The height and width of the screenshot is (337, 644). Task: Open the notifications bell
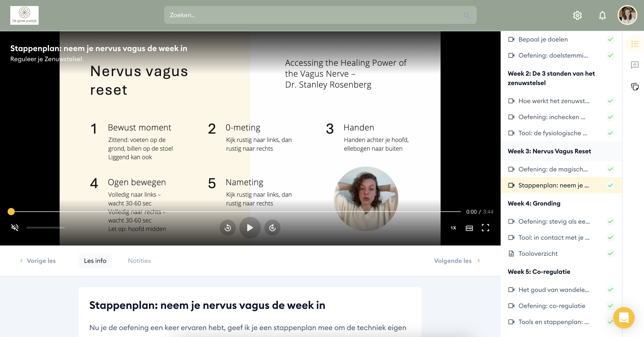(x=602, y=15)
